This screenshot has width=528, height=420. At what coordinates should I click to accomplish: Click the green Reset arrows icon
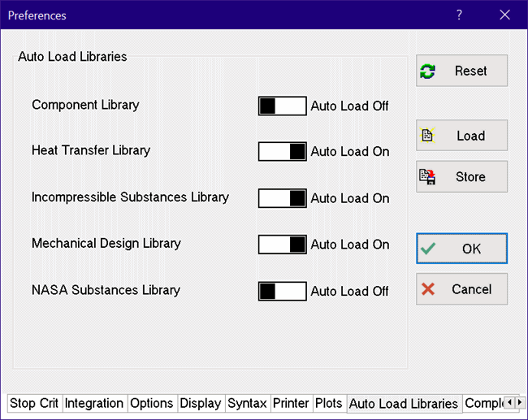(427, 71)
